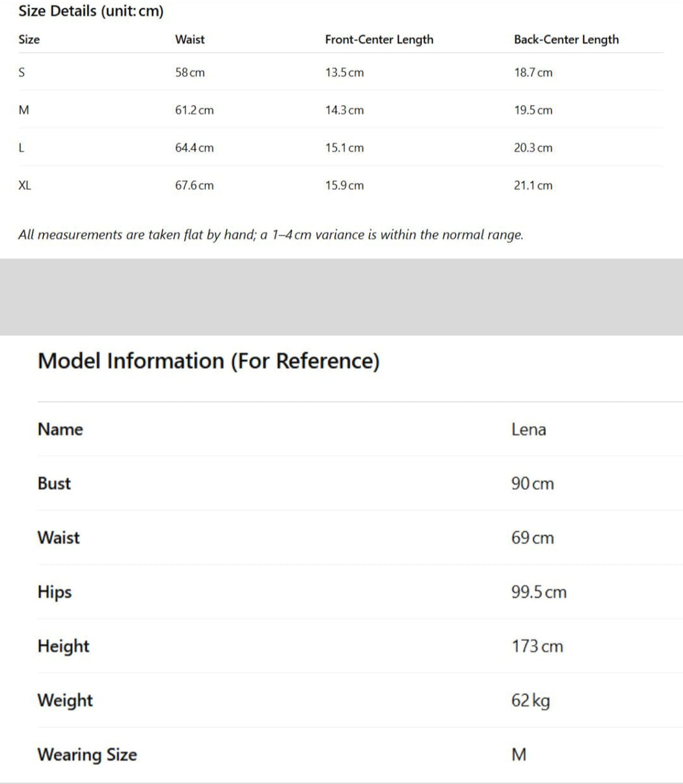Click the Hips value 99.5 cm

coord(539,592)
